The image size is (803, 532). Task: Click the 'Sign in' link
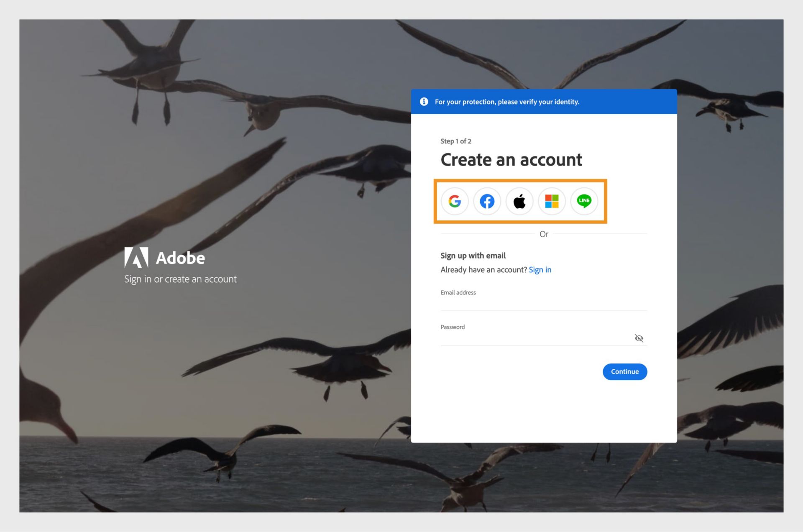click(540, 270)
